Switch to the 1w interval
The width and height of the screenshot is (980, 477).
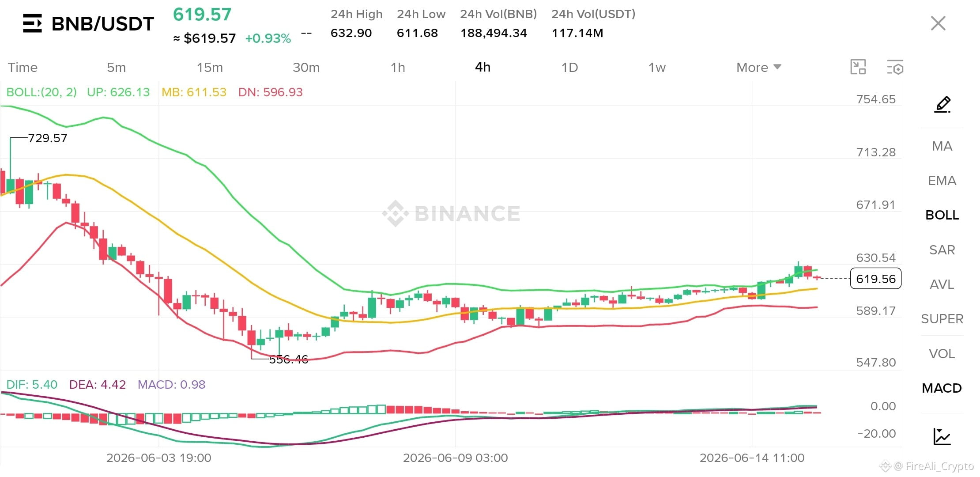tap(657, 67)
